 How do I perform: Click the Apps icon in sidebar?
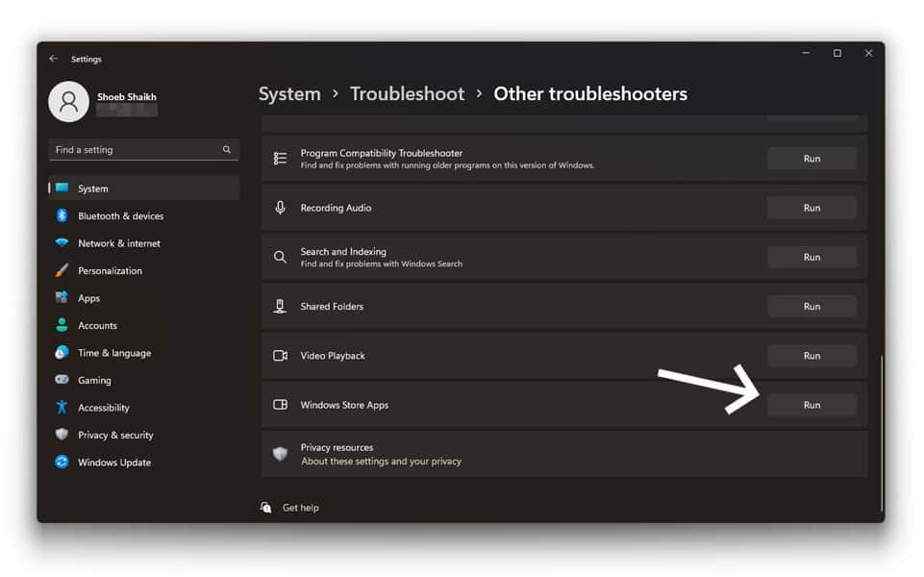[x=62, y=297]
